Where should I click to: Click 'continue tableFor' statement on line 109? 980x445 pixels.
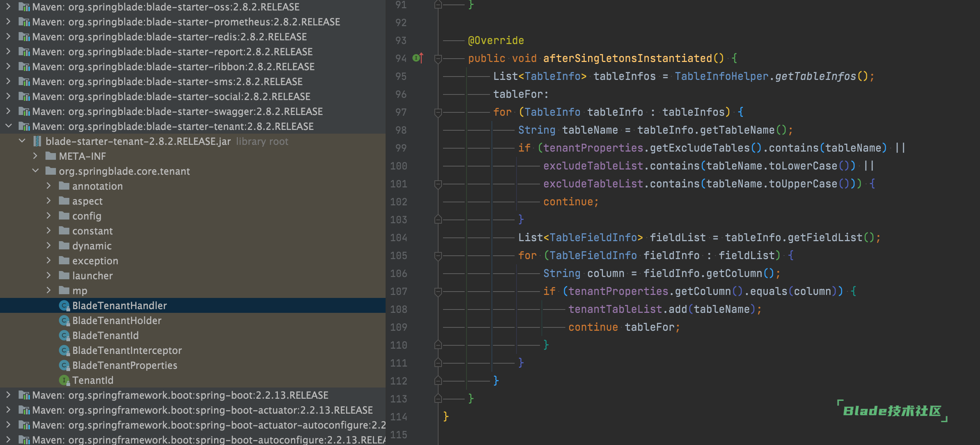624,327
